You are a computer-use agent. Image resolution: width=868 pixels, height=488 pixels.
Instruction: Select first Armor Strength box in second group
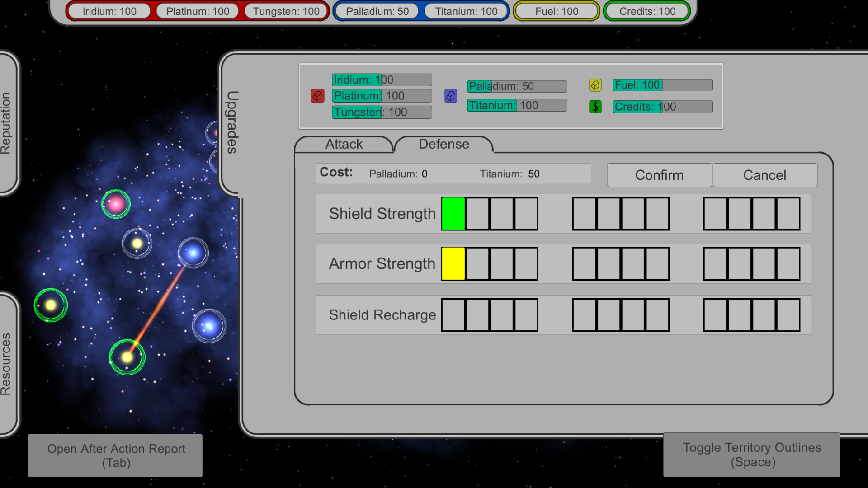tap(585, 264)
